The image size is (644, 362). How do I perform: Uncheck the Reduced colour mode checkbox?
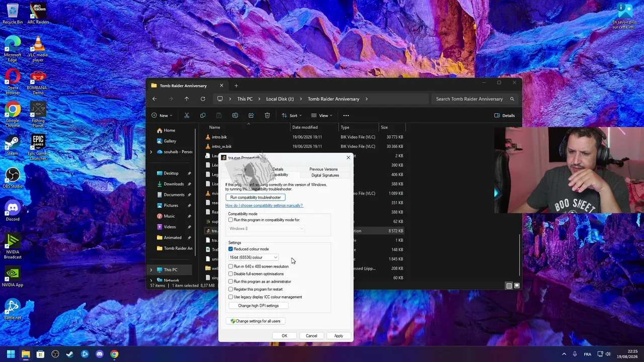point(231,249)
